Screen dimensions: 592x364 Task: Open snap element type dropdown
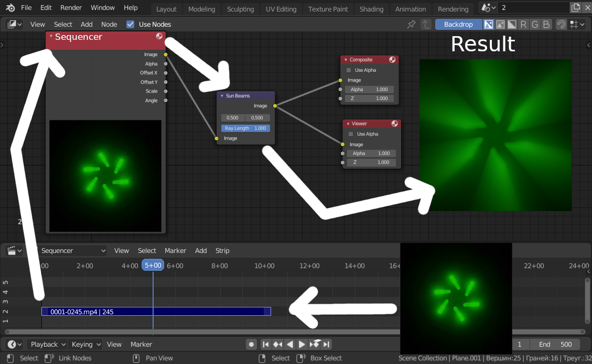(x=577, y=25)
